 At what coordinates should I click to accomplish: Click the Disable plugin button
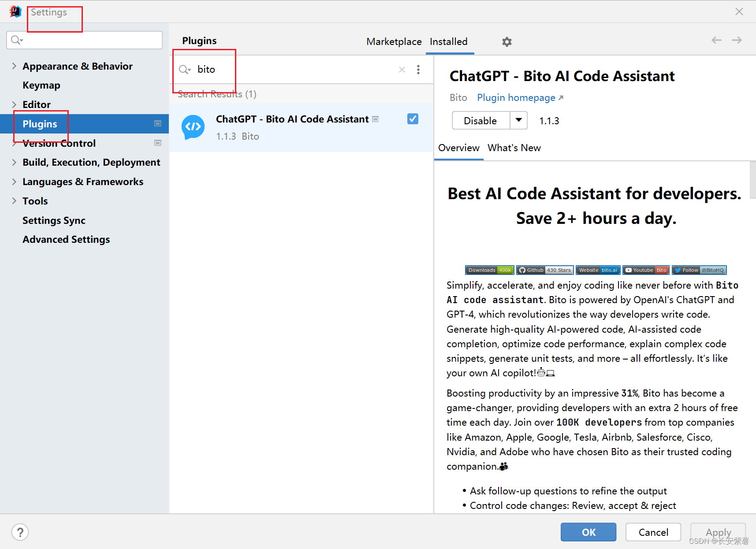pos(481,120)
